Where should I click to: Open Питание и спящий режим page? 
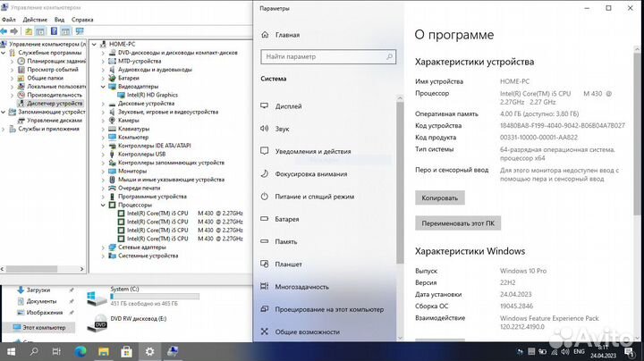coord(315,197)
